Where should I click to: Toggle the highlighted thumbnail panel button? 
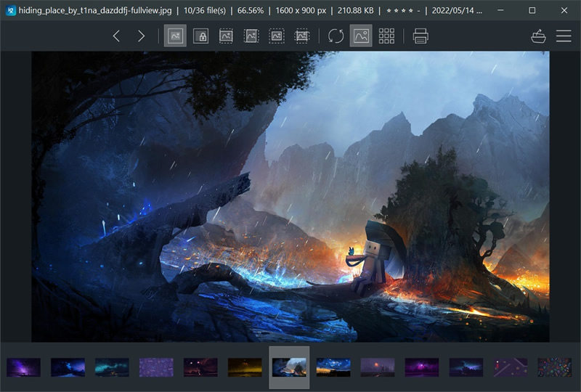pyautogui.click(x=361, y=36)
